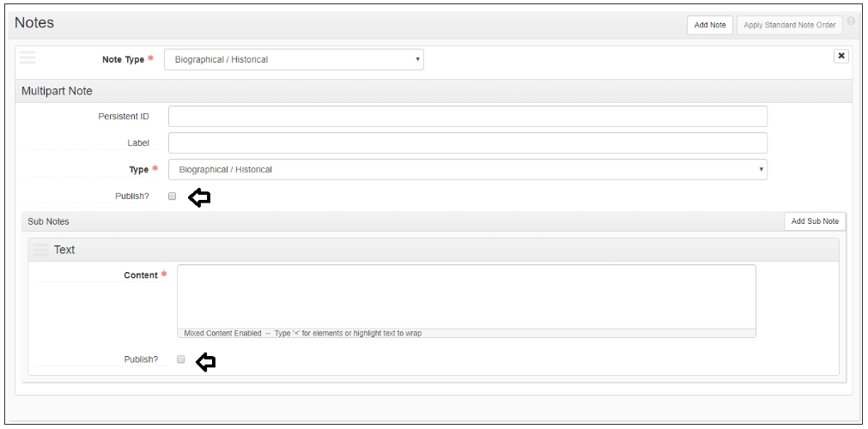Click Apply Standard Note Order button

click(x=789, y=25)
